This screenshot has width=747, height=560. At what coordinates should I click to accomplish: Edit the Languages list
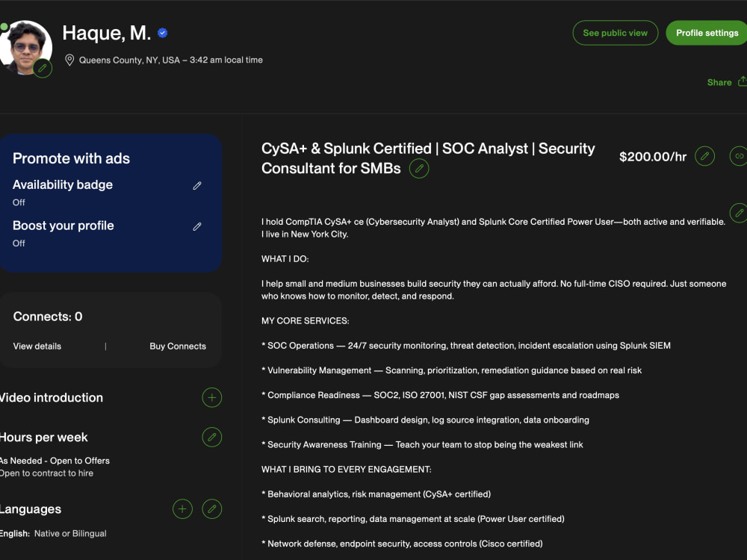[x=212, y=509]
